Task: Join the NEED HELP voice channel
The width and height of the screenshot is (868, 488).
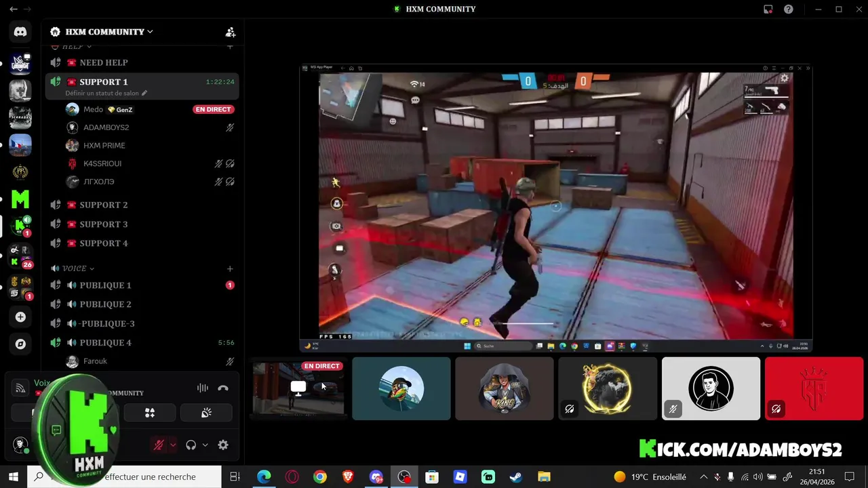Action: (x=142, y=62)
